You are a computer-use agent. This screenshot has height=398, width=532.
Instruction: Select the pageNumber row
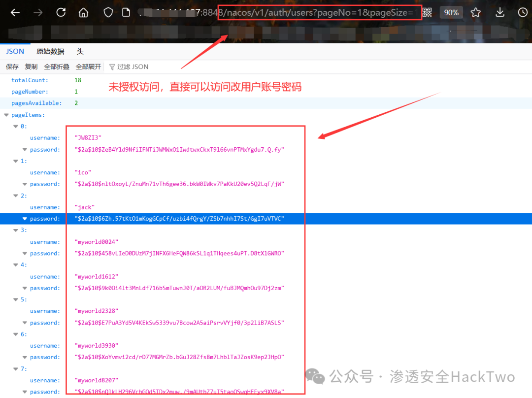click(x=266, y=92)
